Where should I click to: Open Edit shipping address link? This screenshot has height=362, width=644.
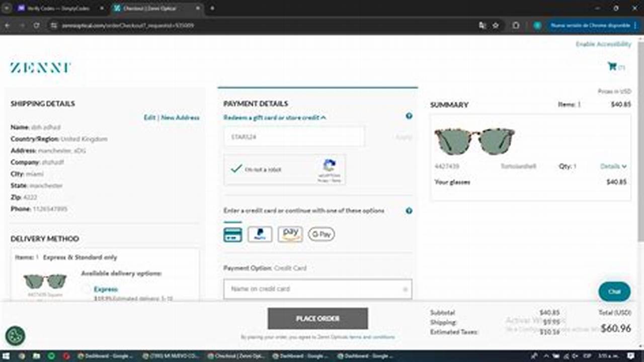click(150, 117)
